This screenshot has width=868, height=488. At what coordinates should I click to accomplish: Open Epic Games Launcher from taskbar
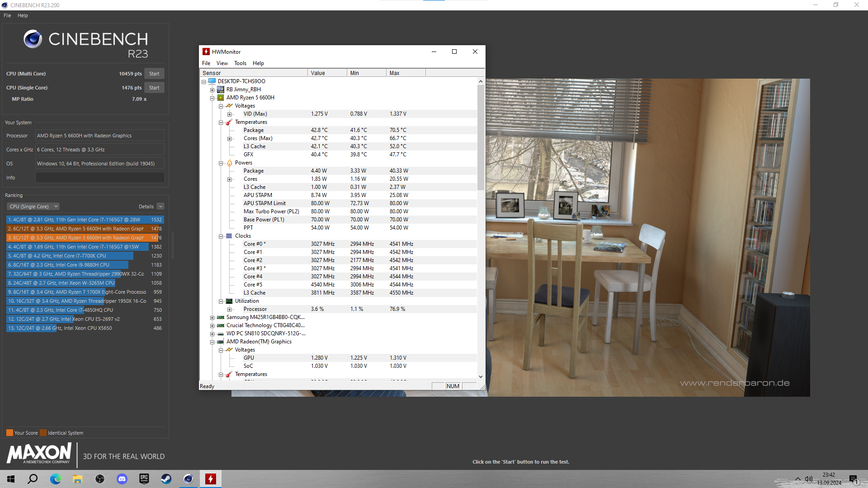144,479
